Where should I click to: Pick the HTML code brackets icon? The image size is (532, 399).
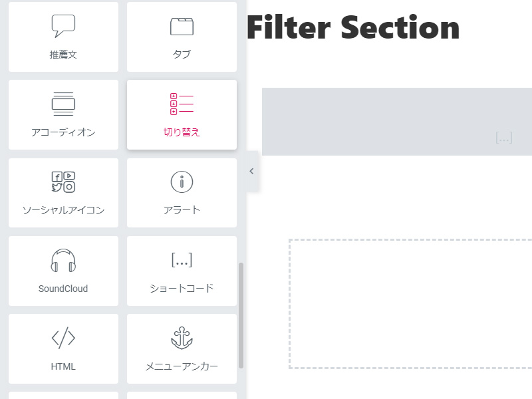tap(63, 338)
